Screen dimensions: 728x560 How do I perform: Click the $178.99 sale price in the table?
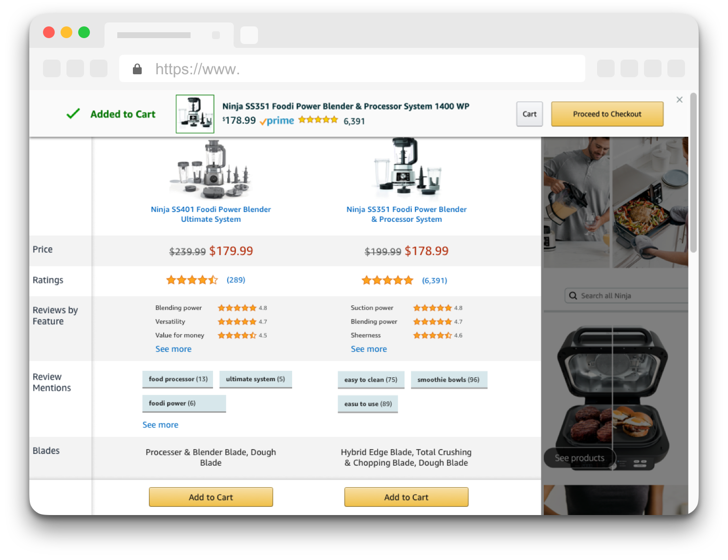tap(427, 251)
